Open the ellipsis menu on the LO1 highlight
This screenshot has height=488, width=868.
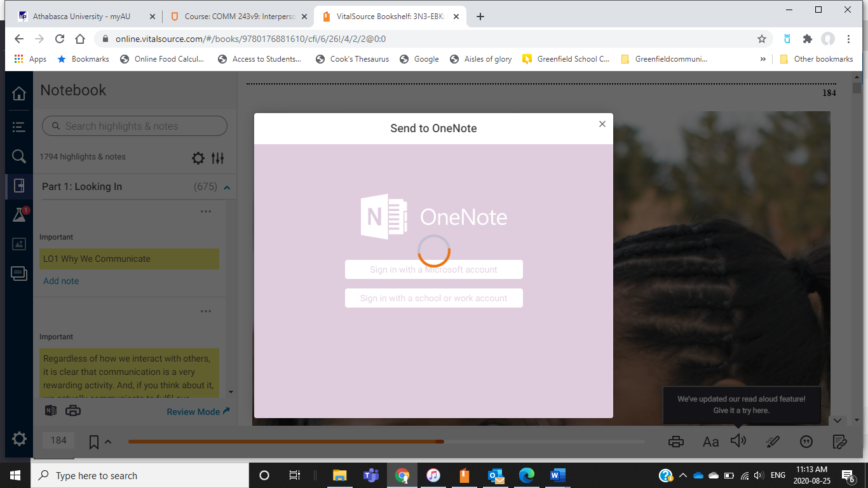pyautogui.click(x=205, y=211)
